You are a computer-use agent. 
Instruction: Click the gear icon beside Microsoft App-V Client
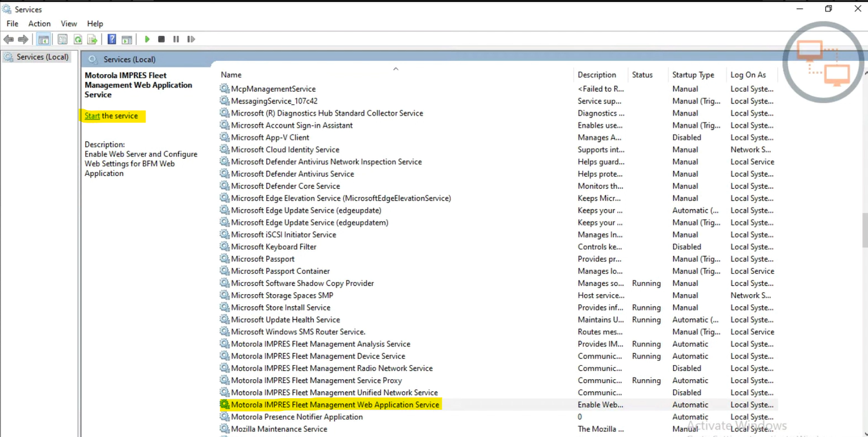click(224, 137)
